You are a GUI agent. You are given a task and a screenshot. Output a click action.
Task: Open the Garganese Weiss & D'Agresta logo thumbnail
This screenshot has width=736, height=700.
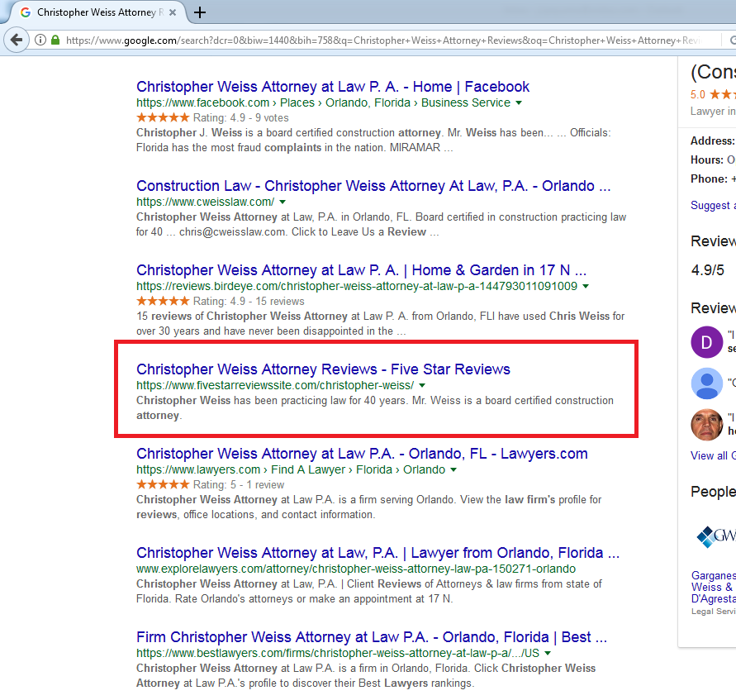tap(716, 536)
